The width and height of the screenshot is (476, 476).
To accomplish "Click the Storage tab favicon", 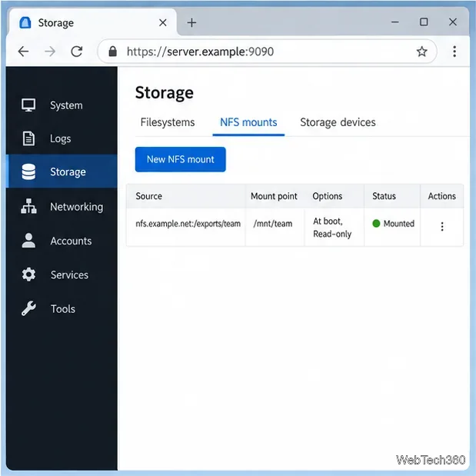I will 25,23.
